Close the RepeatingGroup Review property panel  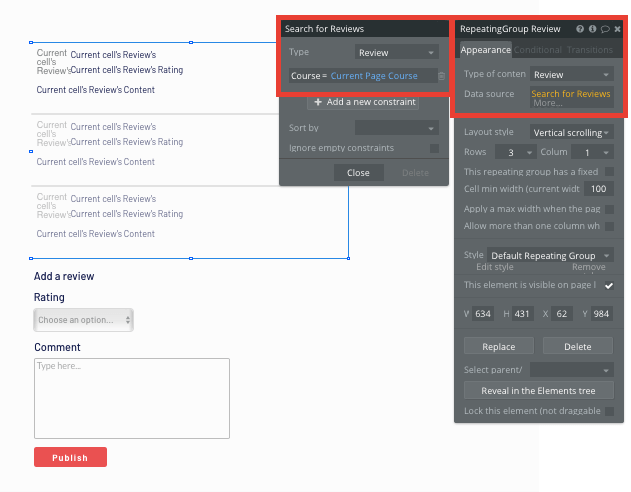click(x=617, y=29)
